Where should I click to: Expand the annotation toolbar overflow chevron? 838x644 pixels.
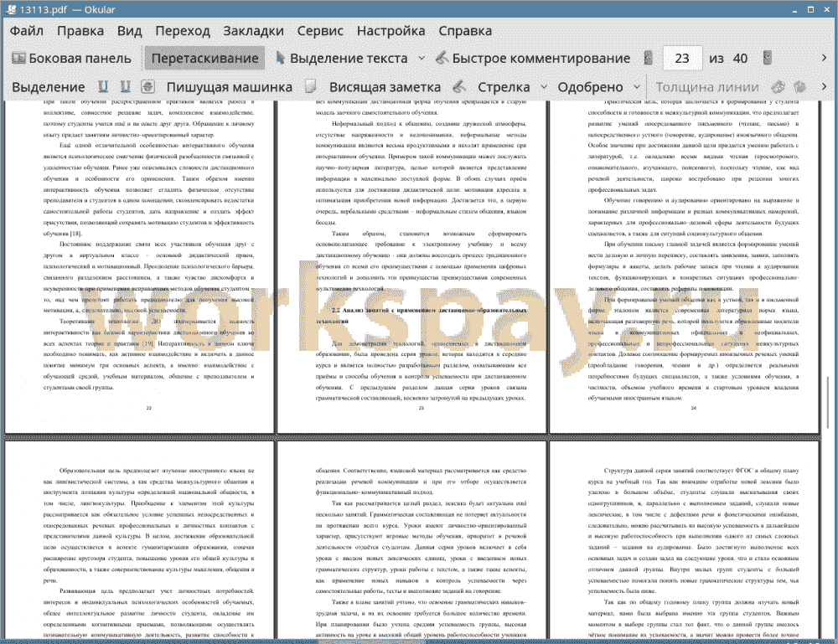(x=824, y=86)
